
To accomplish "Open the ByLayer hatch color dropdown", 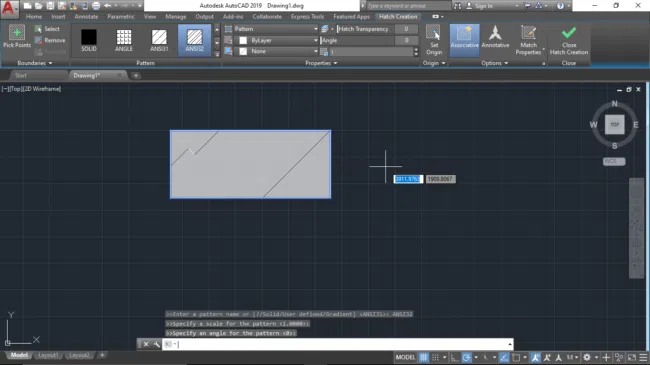I will point(275,40).
